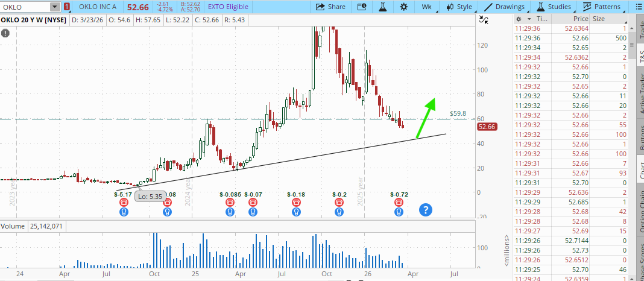
Task: Click the OKLO INC A company name
Action: [96, 7]
